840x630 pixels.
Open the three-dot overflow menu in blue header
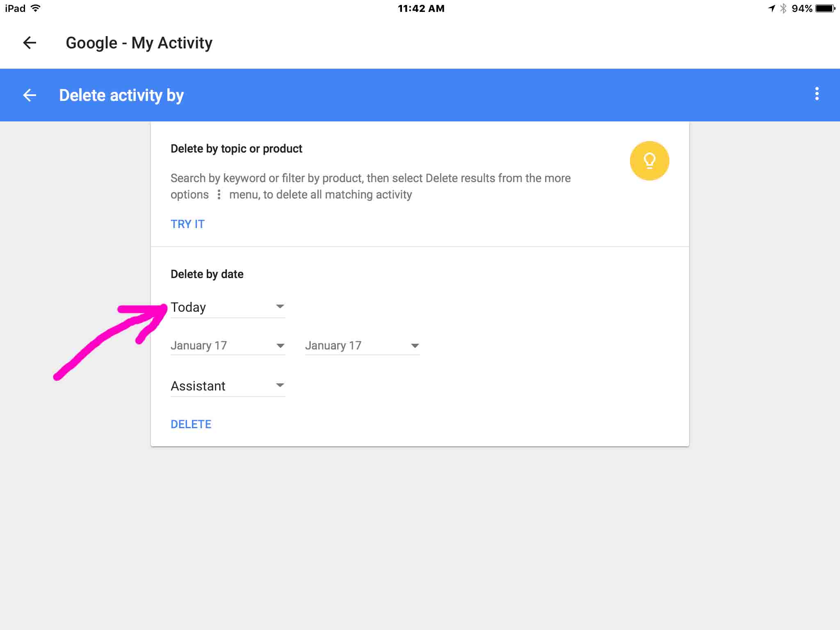tap(817, 94)
